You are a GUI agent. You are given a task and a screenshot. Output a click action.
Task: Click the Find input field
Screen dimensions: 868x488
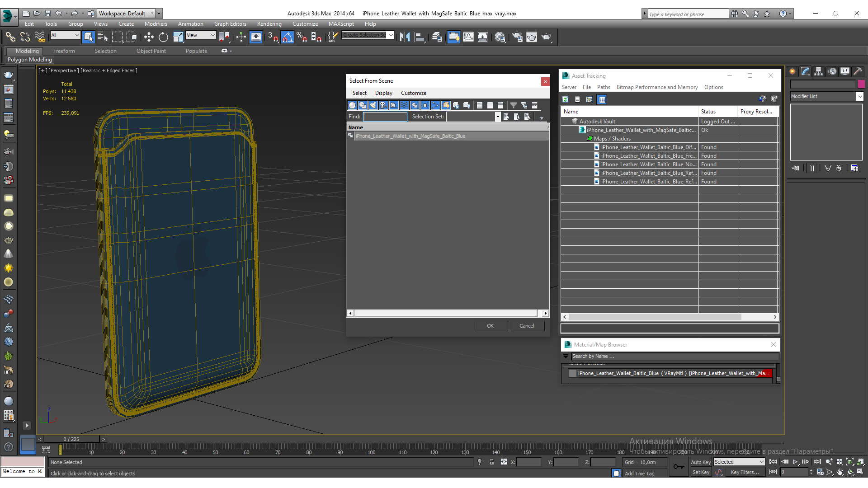385,117
